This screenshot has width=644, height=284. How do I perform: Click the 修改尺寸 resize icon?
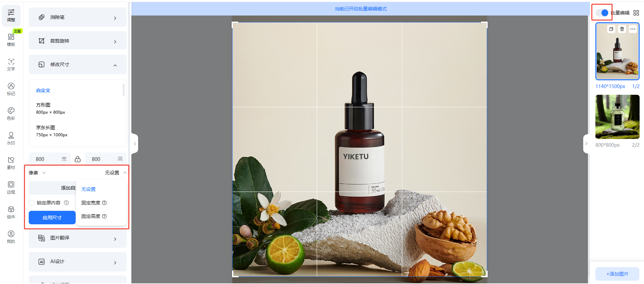[x=42, y=64]
